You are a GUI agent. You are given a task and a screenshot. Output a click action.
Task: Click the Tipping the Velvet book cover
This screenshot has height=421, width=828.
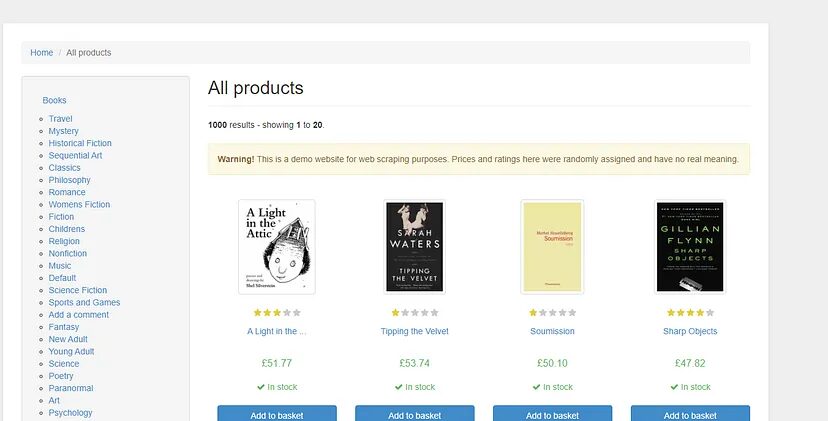tap(414, 246)
